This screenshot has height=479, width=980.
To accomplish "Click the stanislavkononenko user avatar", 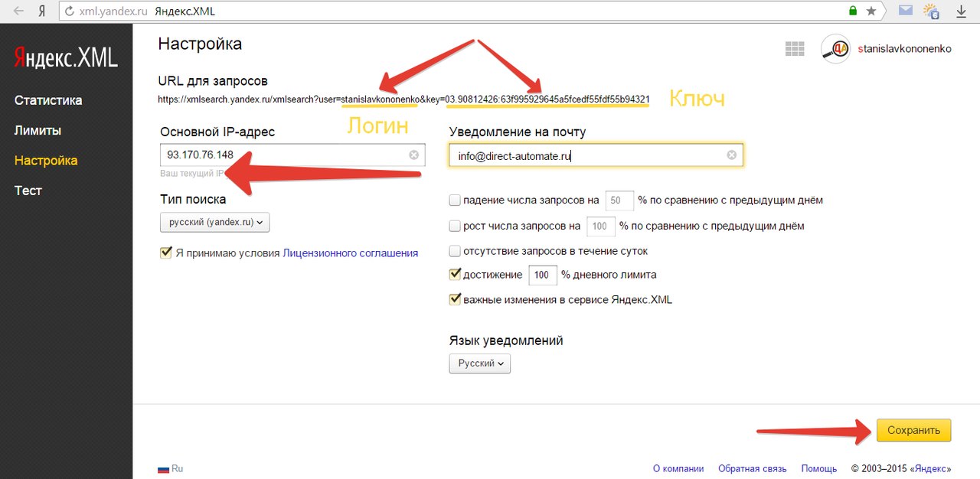I will coord(835,49).
